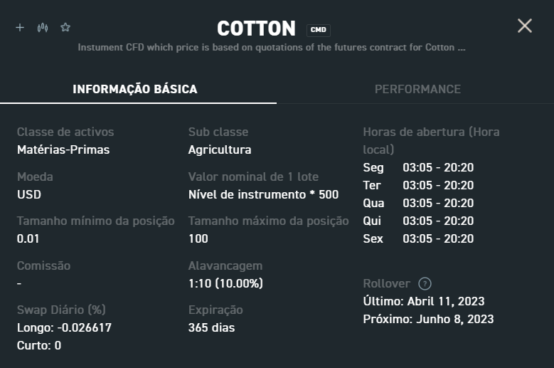The width and height of the screenshot is (554, 368).
Task: Click the CMD badge next to COTTON
Action: 318,30
